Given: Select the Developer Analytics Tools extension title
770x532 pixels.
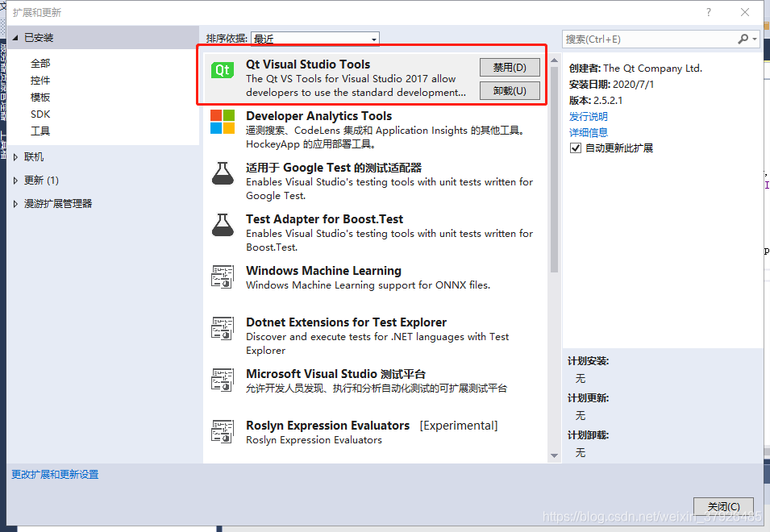Looking at the screenshot, I should pyautogui.click(x=318, y=116).
